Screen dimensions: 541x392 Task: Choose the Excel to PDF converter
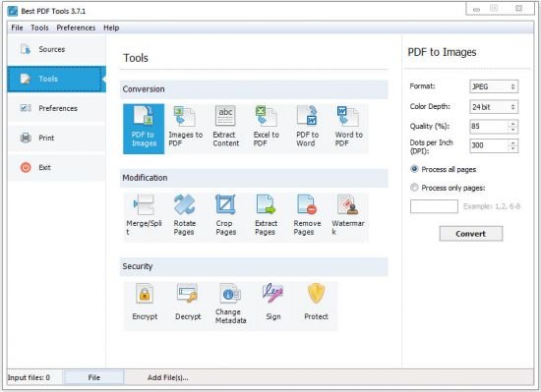click(266, 129)
